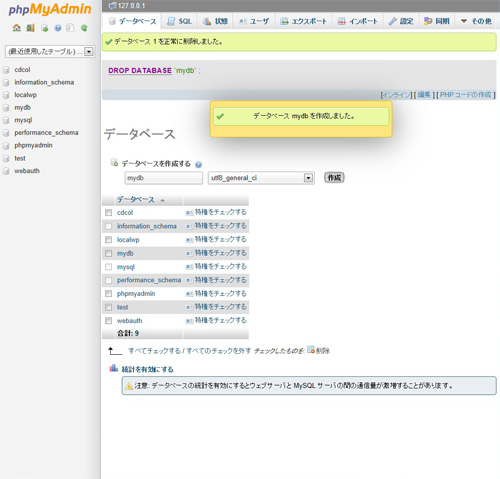This screenshot has width=500, height=479.
Task: Open the エクスポート export tab
Action: click(x=303, y=21)
